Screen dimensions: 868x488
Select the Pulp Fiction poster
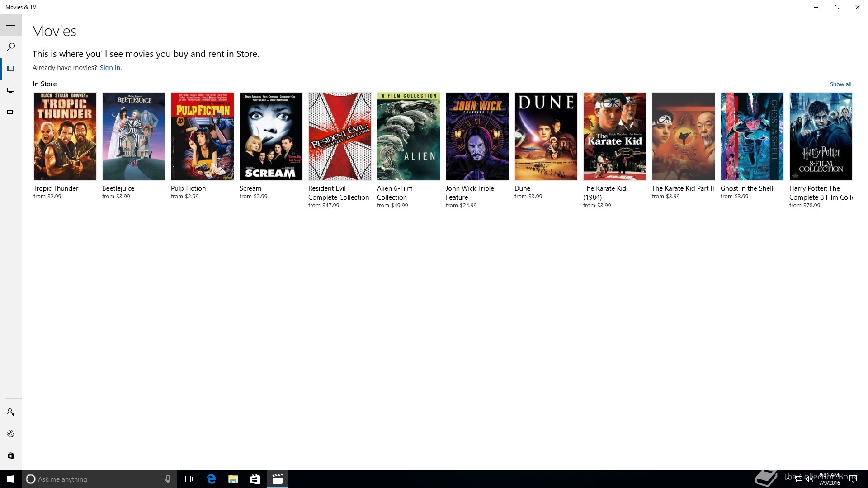(203, 136)
